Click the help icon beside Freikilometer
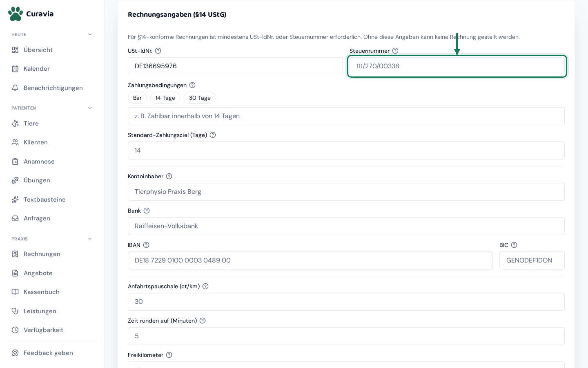Image resolution: width=588 pixels, height=368 pixels. tap(169, 355)
